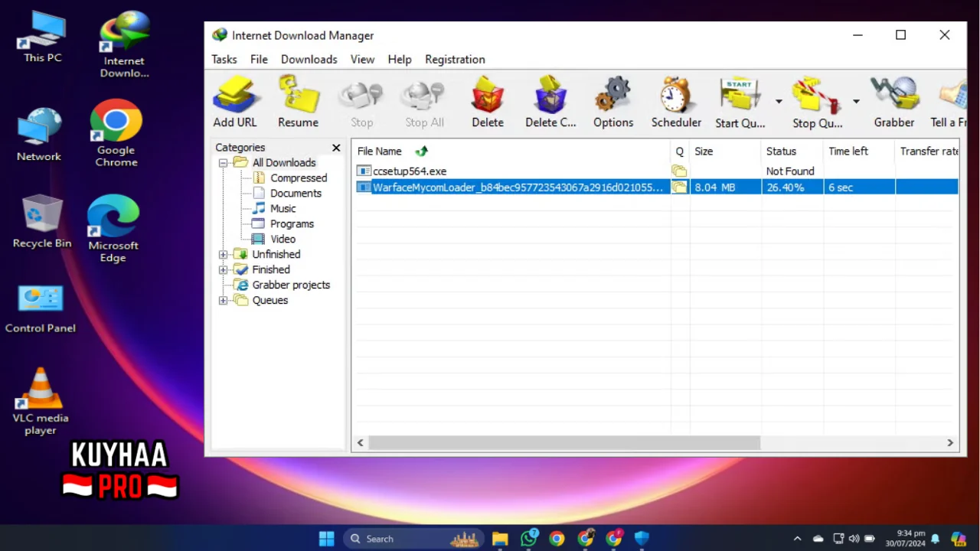The image size is (980, 551).
Task: Close the Categories panel
Action: pyautogui.click(x=336, y=148)
